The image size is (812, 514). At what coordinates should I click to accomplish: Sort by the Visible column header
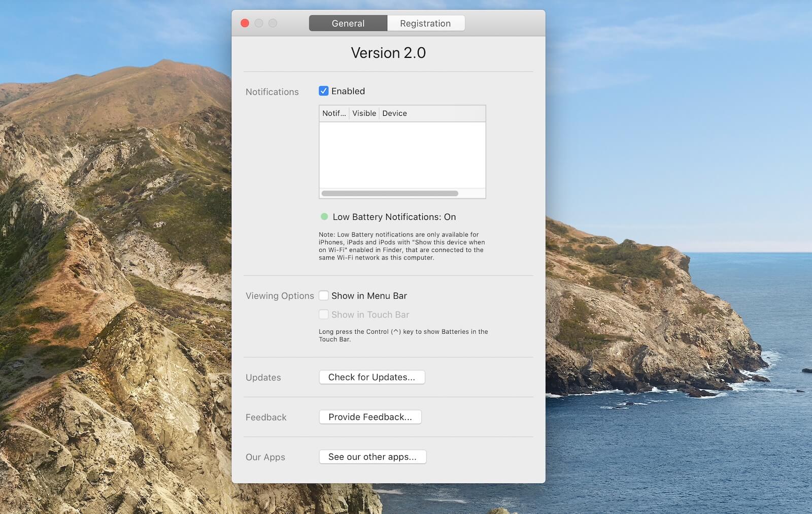click(x=364, y=113)
